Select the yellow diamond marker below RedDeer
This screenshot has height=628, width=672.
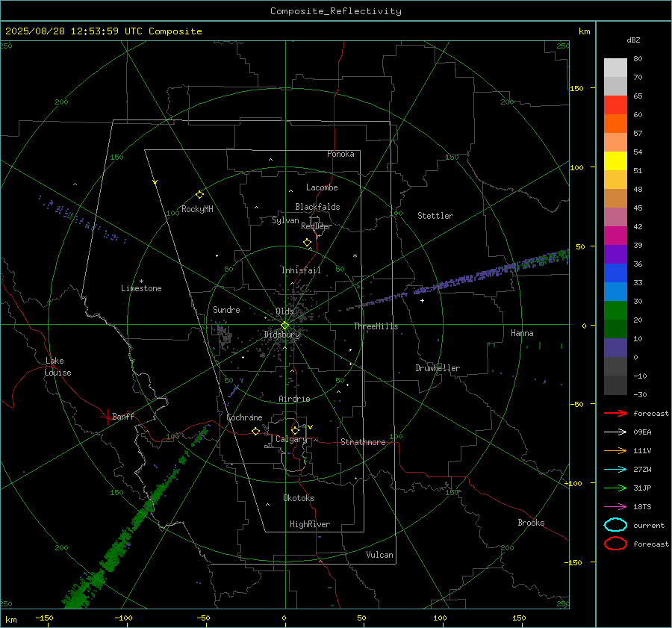[307, 243]
